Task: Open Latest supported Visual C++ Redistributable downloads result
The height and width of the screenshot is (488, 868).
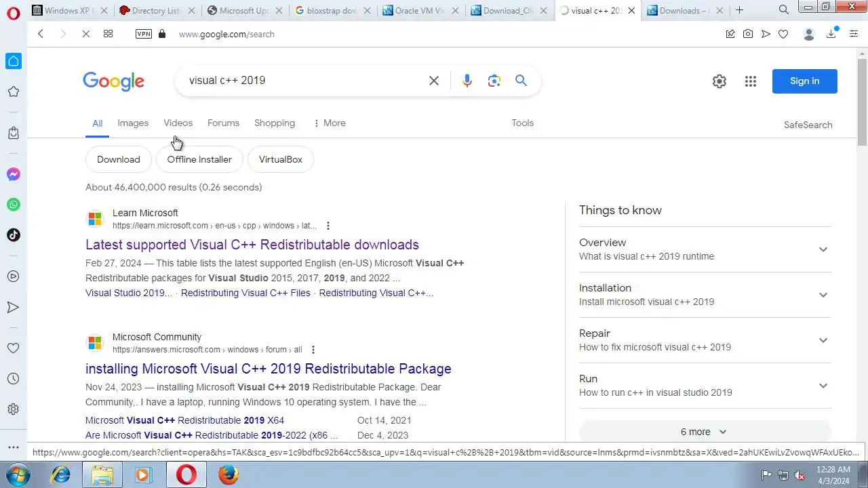Action: (252, 245)
